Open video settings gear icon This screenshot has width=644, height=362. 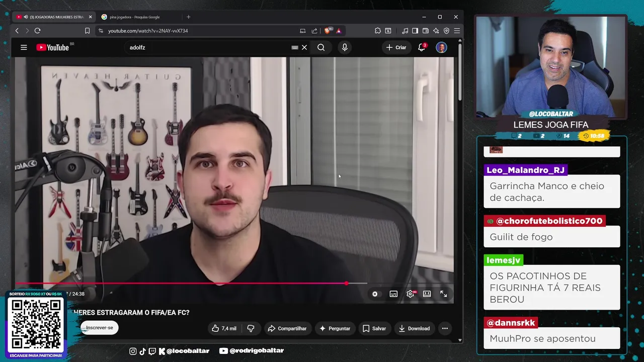pyautogui.click(x=411, y=294)
